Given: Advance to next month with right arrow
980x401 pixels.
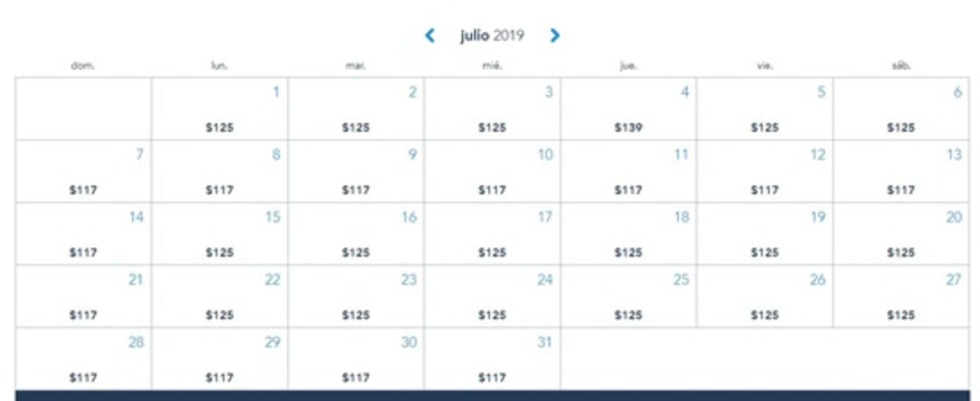Looking at the screenshot, I should [x=554, y=36].
